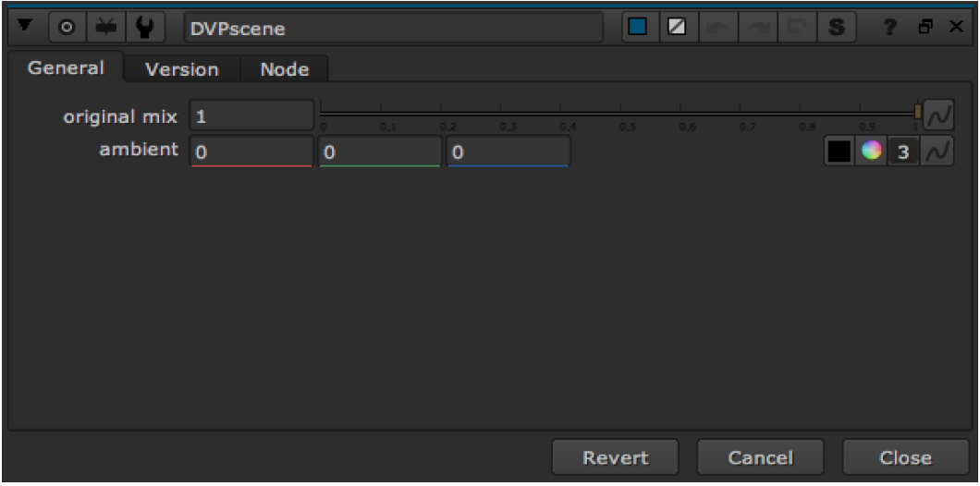The image size is (980, 486).
Task: Click the diagonal black-white tile color icon
Action: (676, 29)
